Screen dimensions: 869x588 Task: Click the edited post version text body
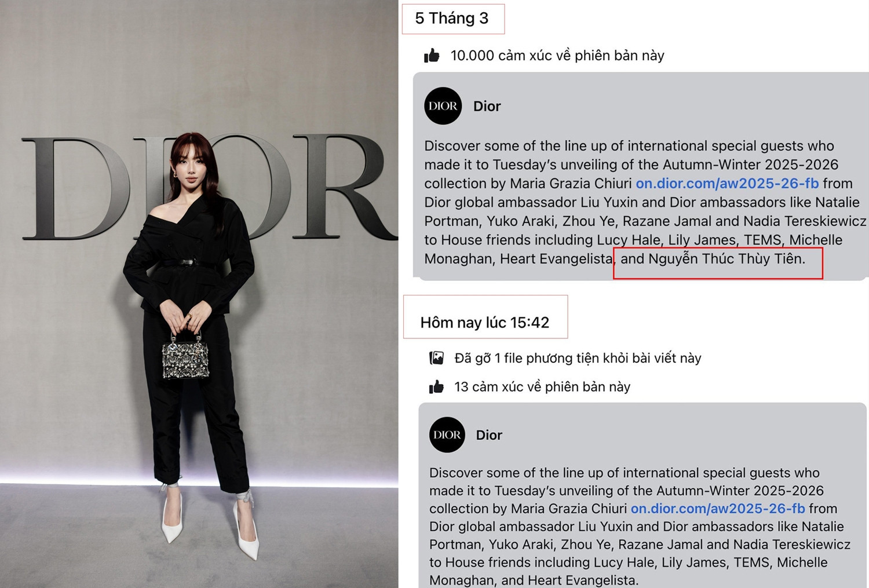coord(640,526)
